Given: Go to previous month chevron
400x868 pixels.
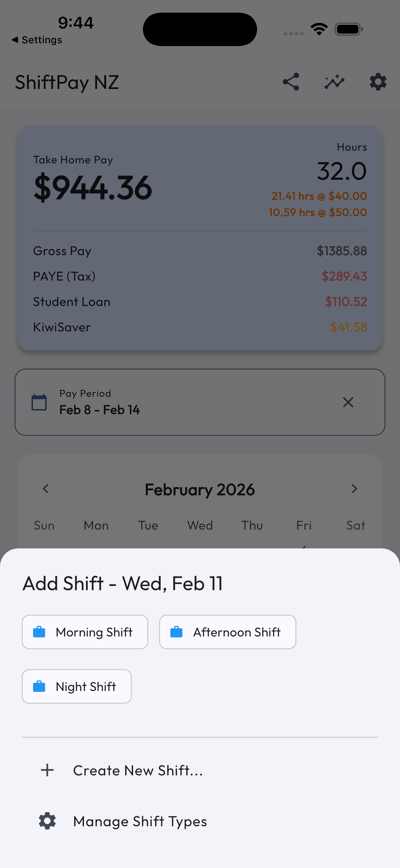Looking at the screenshot, I should (x=46, y=488).
